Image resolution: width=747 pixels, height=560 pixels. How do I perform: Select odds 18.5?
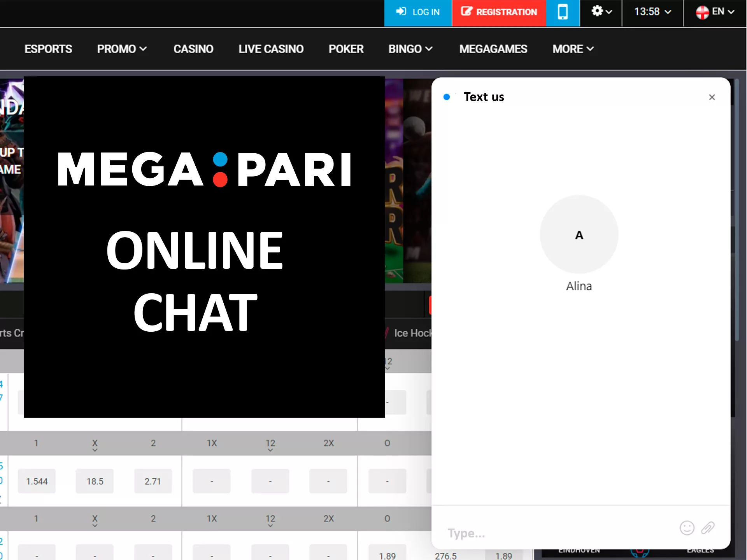click(x=95, y=481)
